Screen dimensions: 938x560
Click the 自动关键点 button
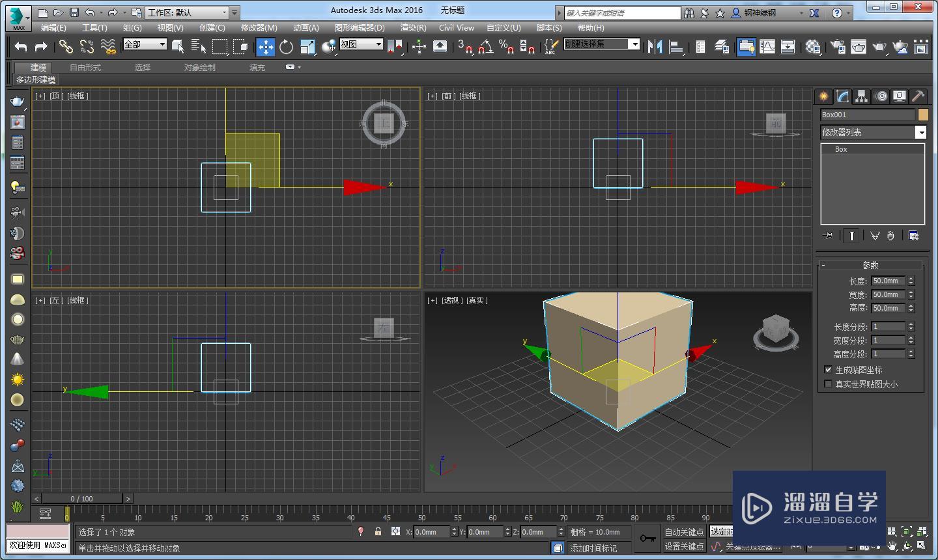[683, 532]
